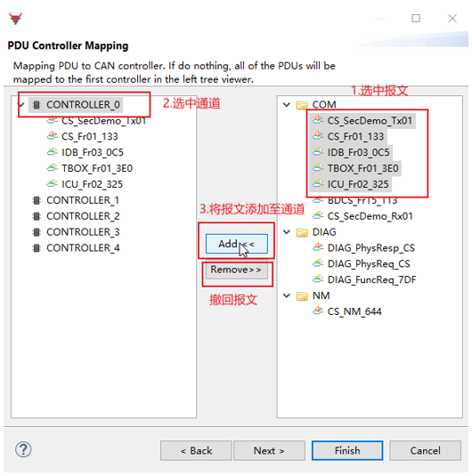Click the COM folder icon
The height and width of the screenshot is (476, 472).
(302, 105)
